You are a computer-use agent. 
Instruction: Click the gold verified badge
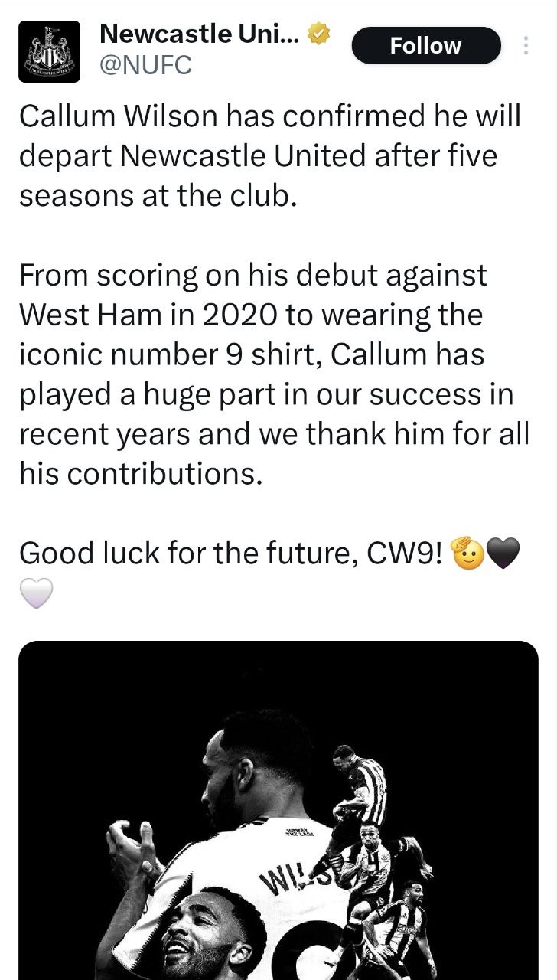click(320, 34)
